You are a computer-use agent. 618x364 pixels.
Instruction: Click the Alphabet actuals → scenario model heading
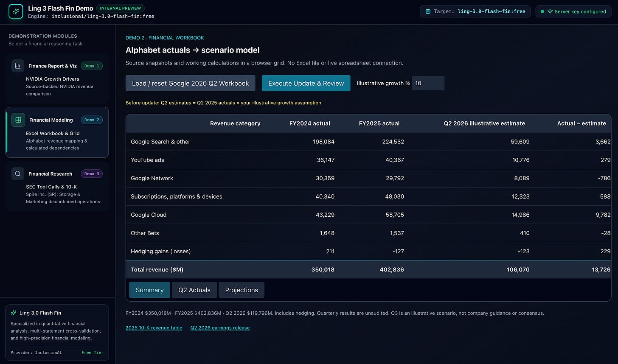pyautogui.click(x=193, y=50)
